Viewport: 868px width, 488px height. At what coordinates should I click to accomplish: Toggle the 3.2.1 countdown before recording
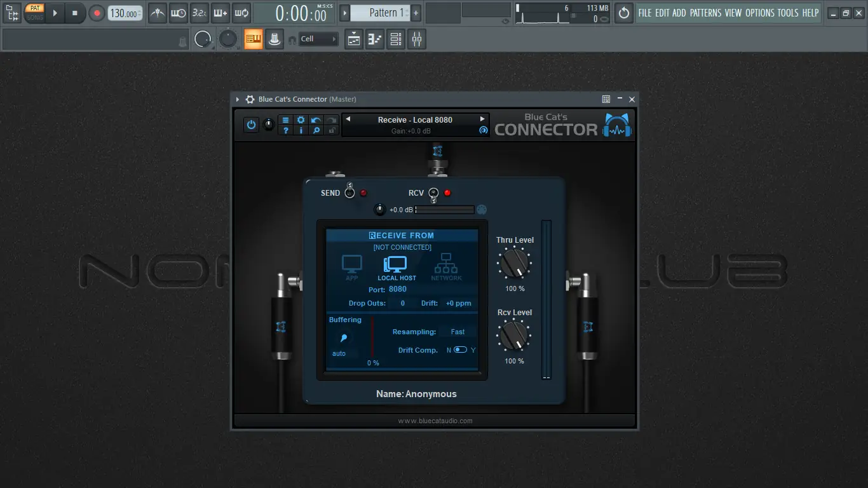pyautogui.click(x=200, y=13)
